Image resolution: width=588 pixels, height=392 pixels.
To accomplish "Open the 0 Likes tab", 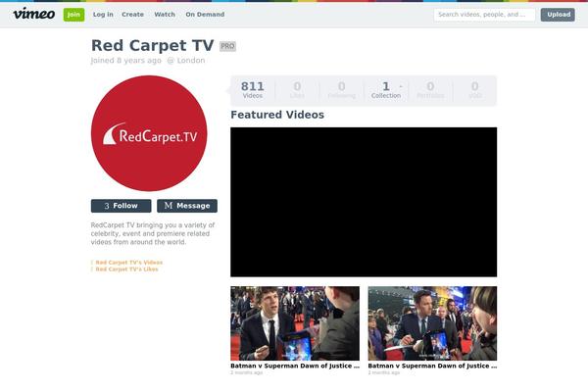I will 297,90.
